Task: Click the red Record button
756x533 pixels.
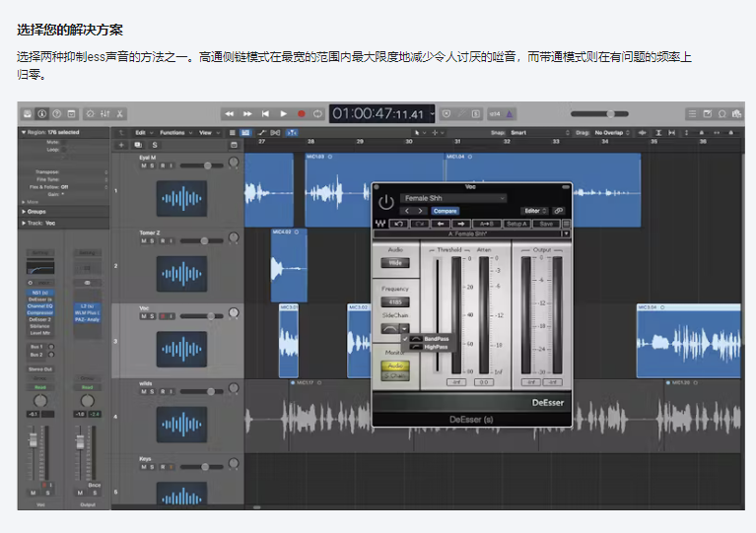Action: [x=302, y=113]
